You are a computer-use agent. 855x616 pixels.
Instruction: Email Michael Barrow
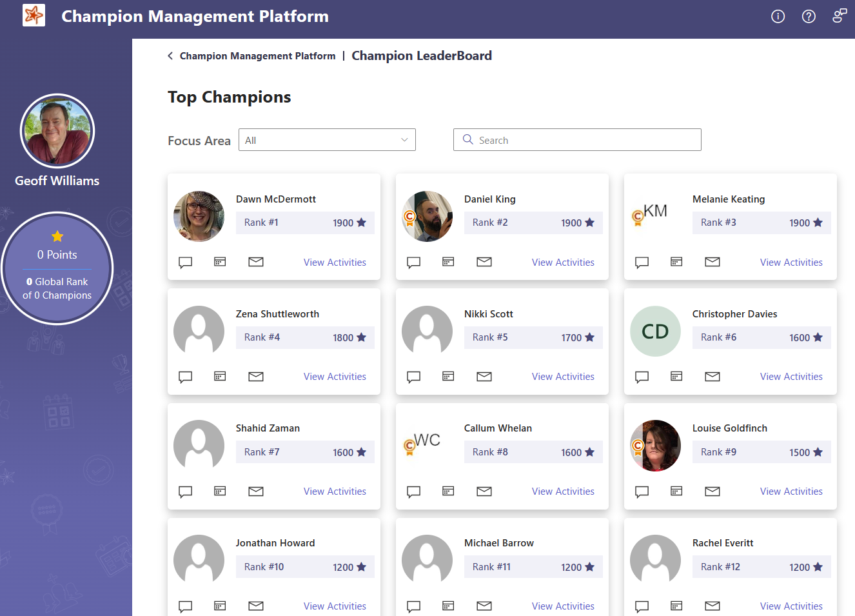(484, 606)
